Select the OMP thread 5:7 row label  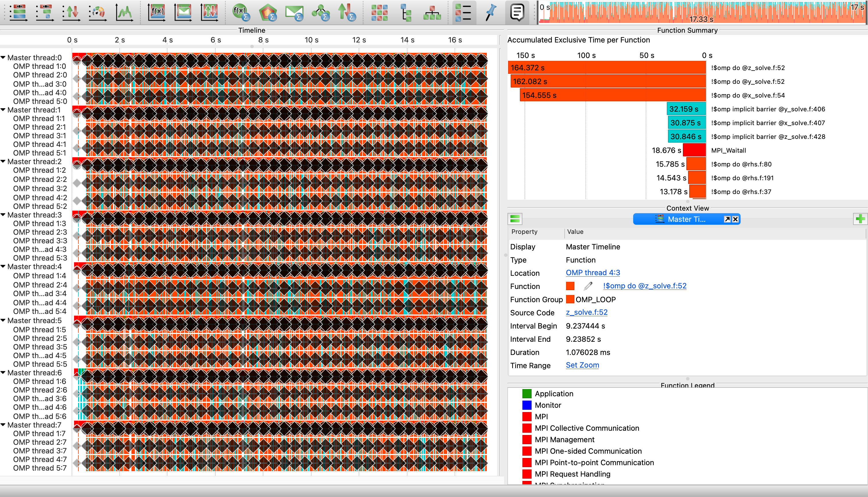click(x=40, y=468)
